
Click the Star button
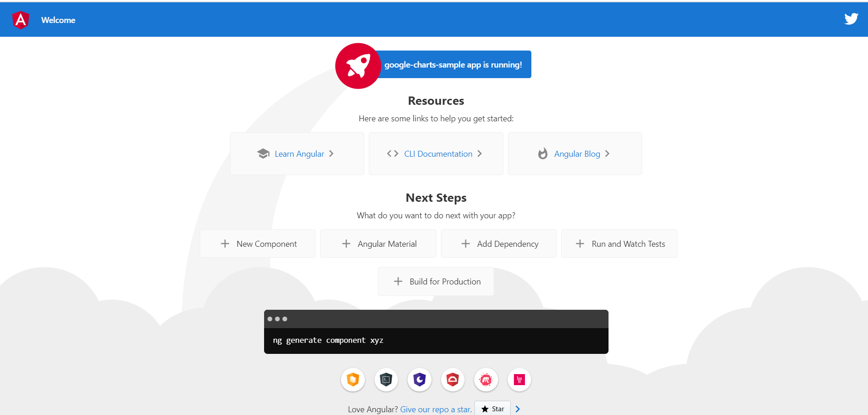(x=492, y=409)
